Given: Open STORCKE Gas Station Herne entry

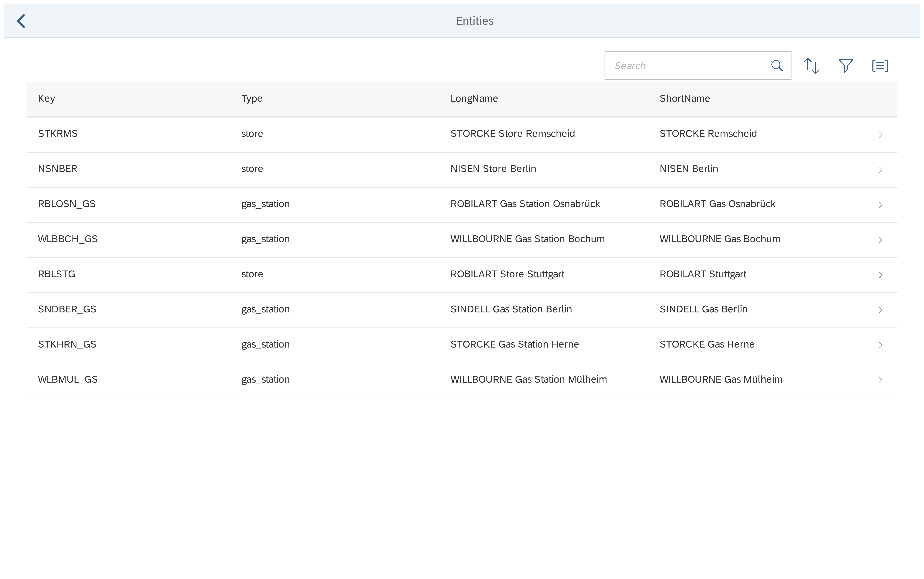Looking at the screenshot, I should (514, 345).
